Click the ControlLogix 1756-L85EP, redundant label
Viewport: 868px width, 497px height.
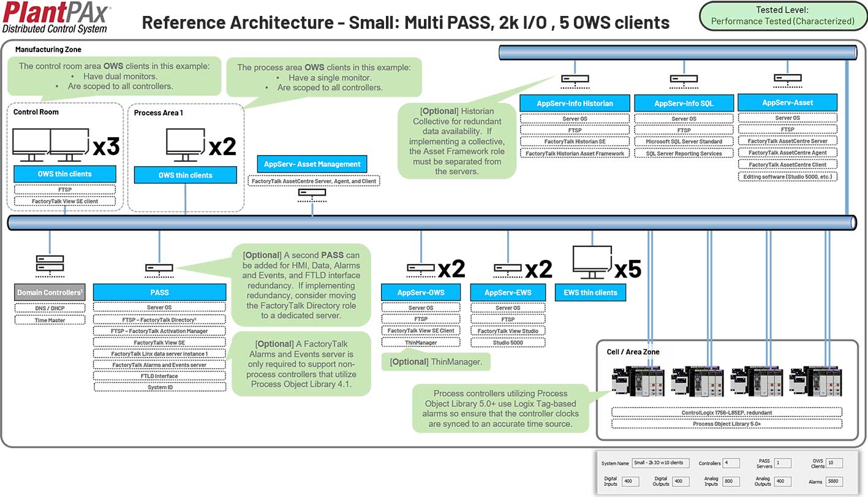click(x=726, y=412)
